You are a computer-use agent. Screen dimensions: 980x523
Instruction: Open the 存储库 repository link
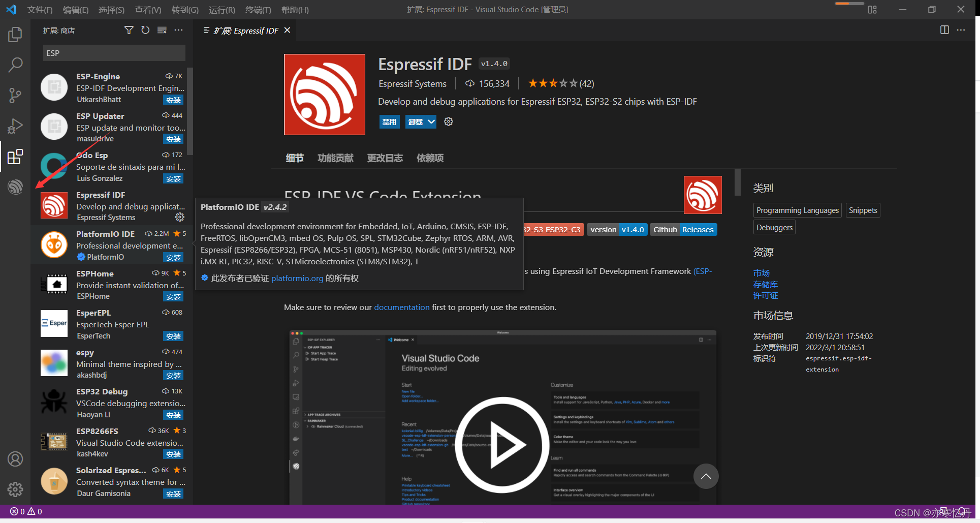point(766,284)
